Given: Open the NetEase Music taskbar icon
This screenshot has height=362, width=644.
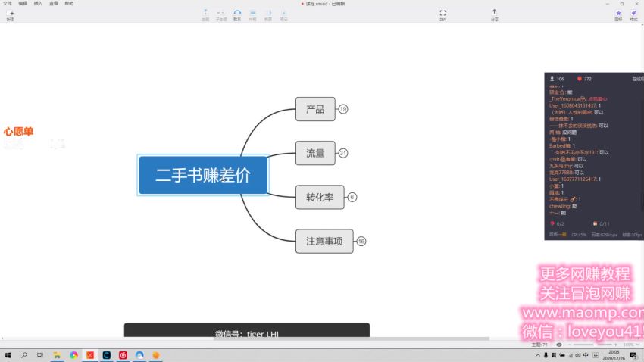Looking at the screenshot, I should pos(123,355).
